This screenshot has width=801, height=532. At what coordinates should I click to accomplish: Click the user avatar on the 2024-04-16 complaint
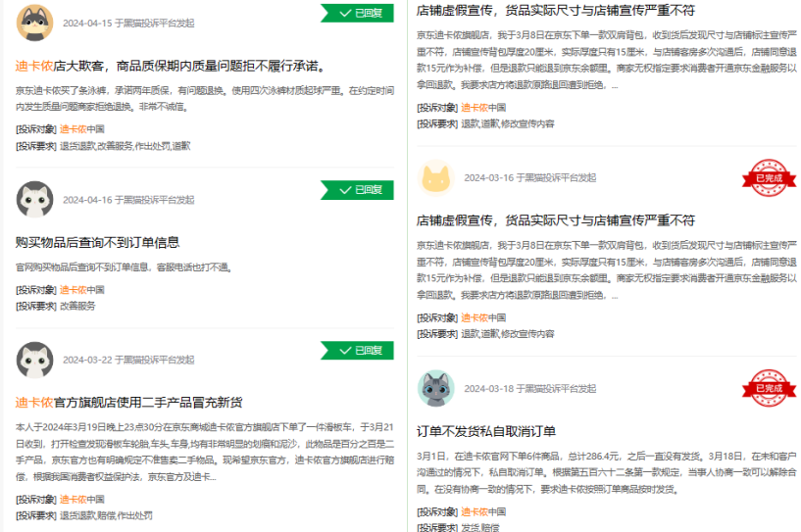[x=34, y=200]
